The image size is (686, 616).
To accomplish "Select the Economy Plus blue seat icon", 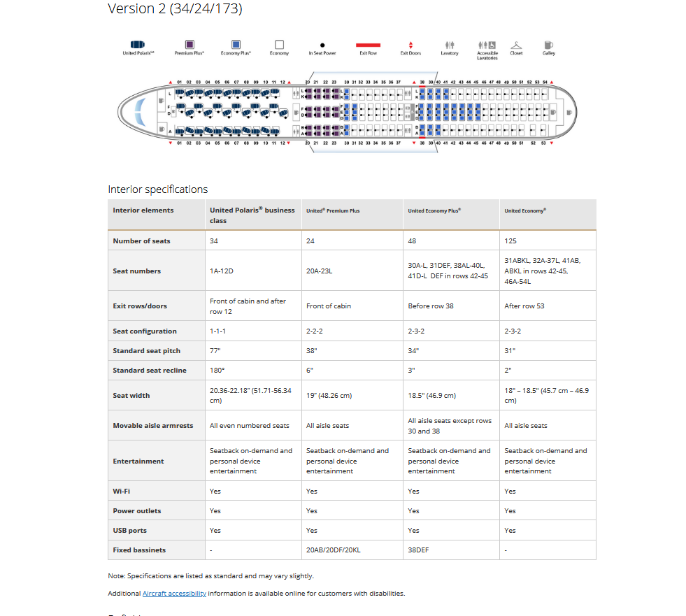I will click(x=236, y=44).
